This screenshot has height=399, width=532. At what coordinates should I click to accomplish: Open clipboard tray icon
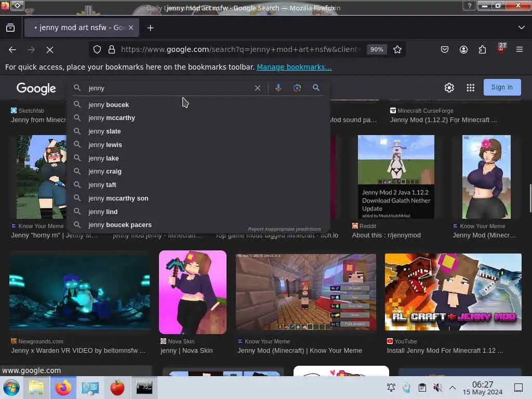click(422, 388)
